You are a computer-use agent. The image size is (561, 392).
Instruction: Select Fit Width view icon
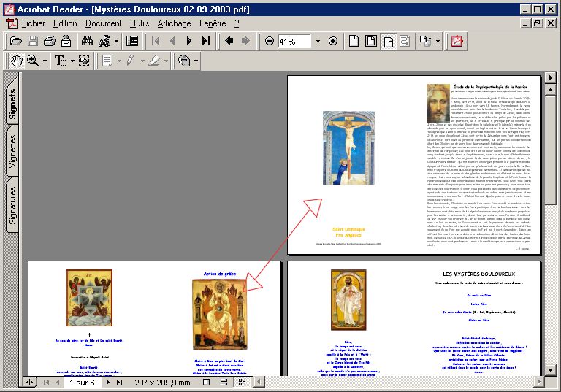388,41
